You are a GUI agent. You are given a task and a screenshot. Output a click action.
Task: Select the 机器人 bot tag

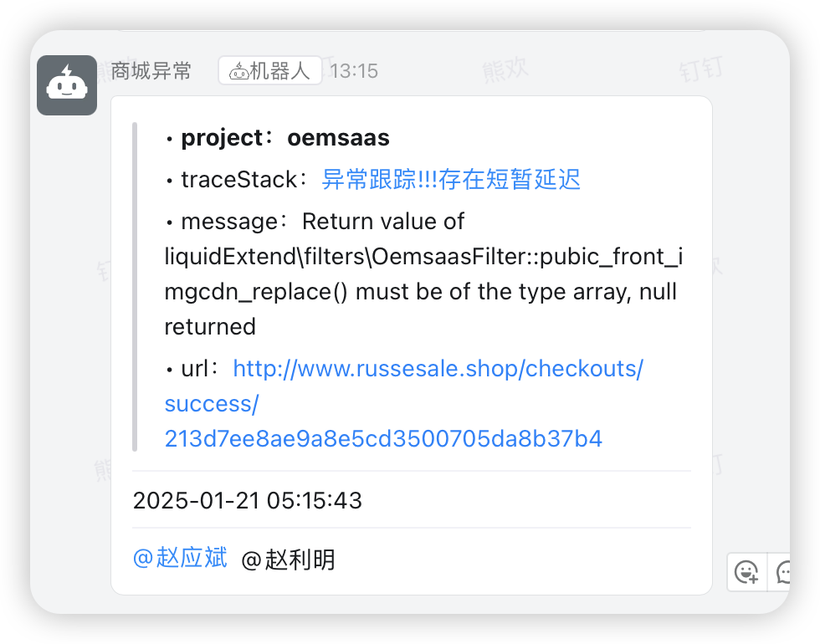point(269,70)
